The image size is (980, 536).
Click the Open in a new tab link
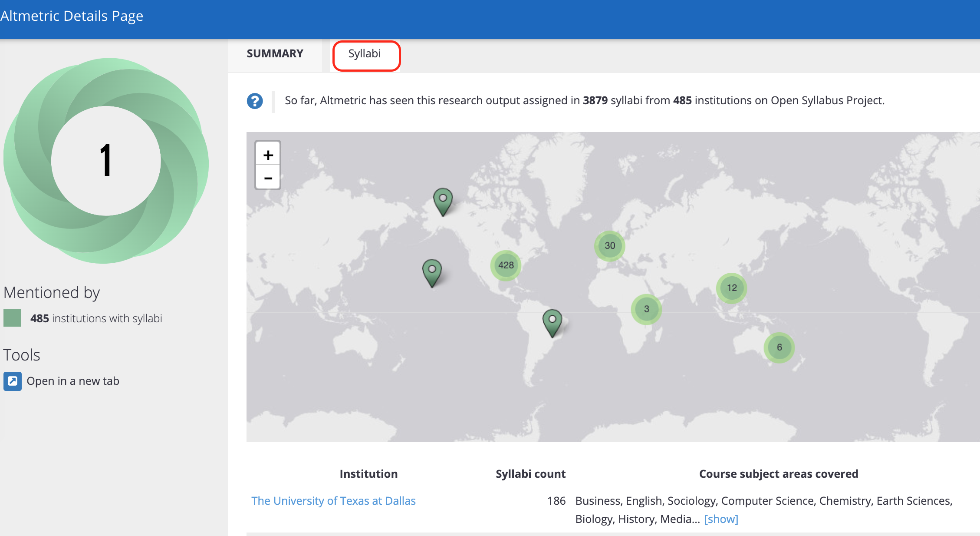[73, 381]
